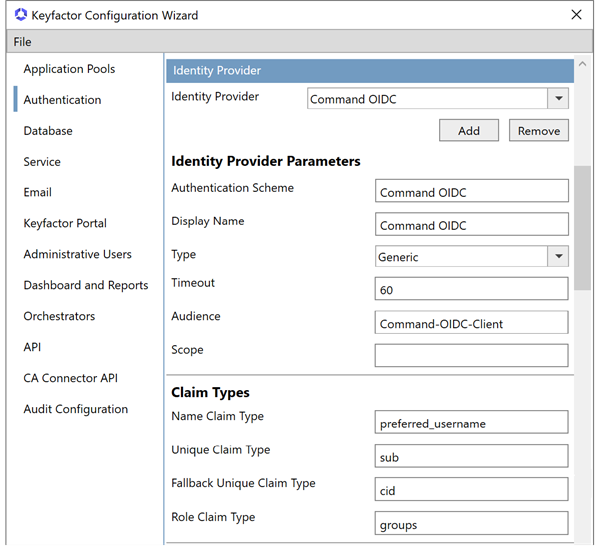600x551 pixels.
Task: Click the Name Claim Type field
Action: tap(471, 423)
